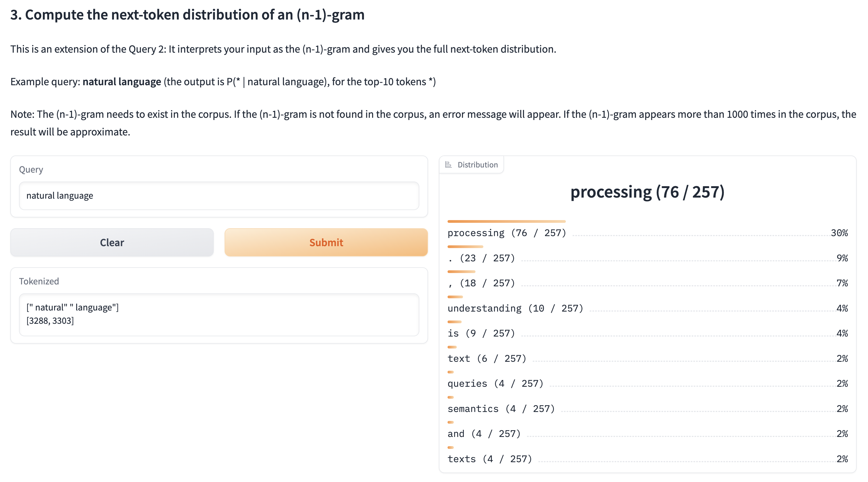Screen dimensions: 868x482
Task: Click the and (4 / 257) row
Action: pos(647,434)
